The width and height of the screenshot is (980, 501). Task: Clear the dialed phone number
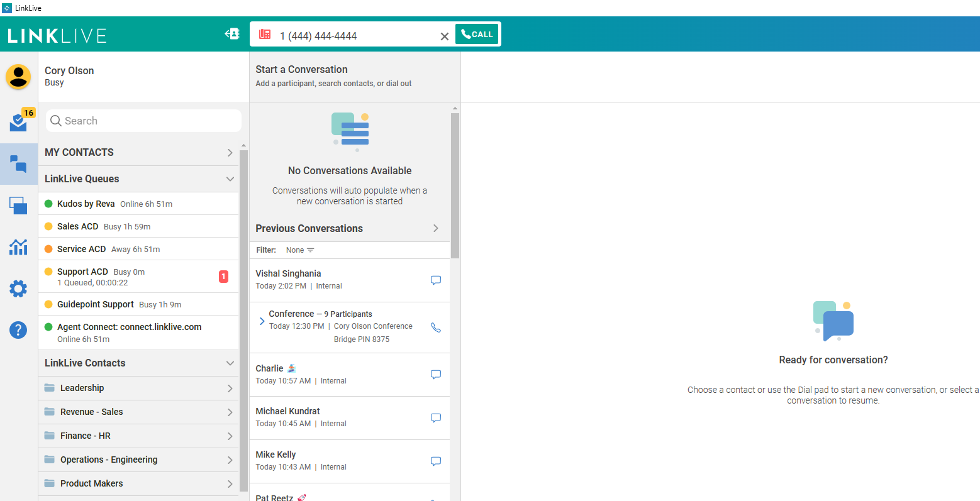click(x=444, y=36)
